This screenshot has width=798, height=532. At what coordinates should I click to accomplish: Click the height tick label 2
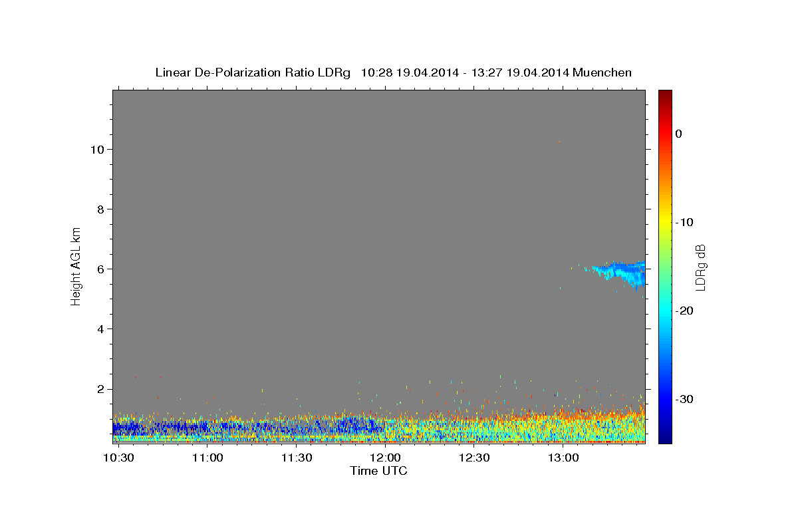point(99,388)
